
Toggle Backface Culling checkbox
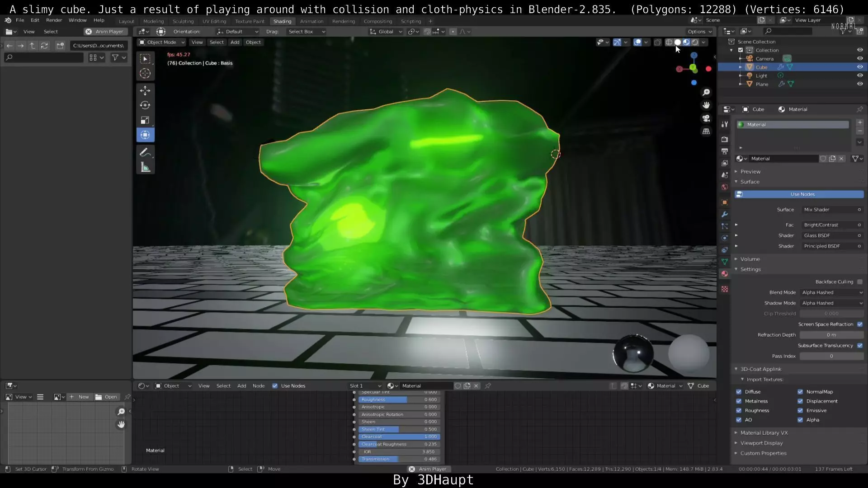tap(860, 282)
